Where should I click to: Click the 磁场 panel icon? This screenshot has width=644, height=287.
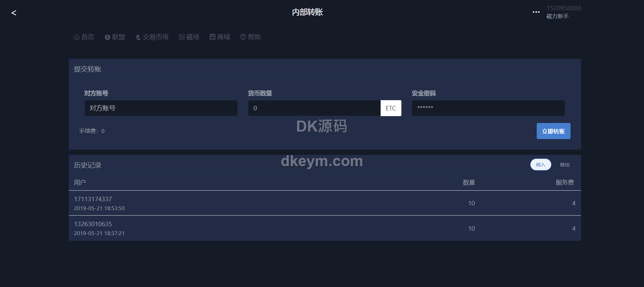tap(182, 37)
